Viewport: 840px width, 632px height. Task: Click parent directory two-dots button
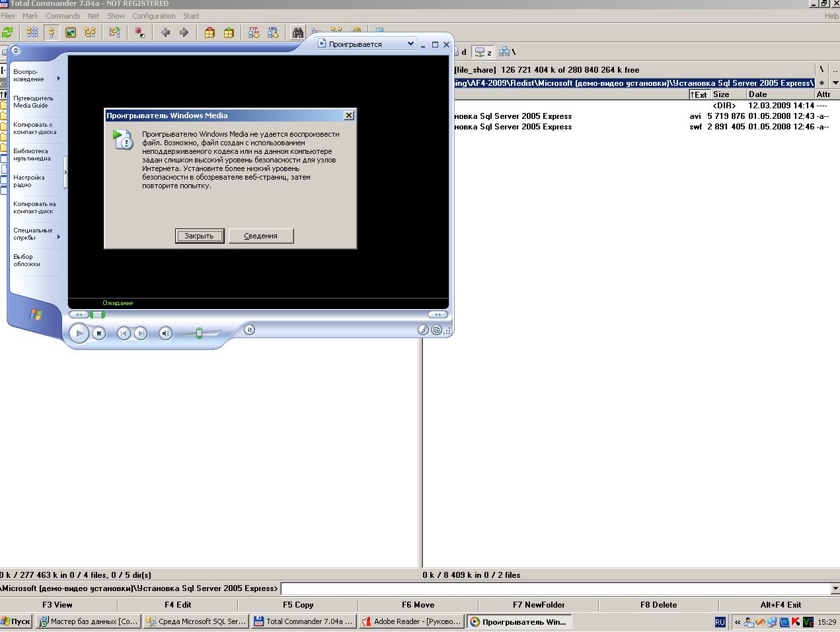click(x=835, y=69)
